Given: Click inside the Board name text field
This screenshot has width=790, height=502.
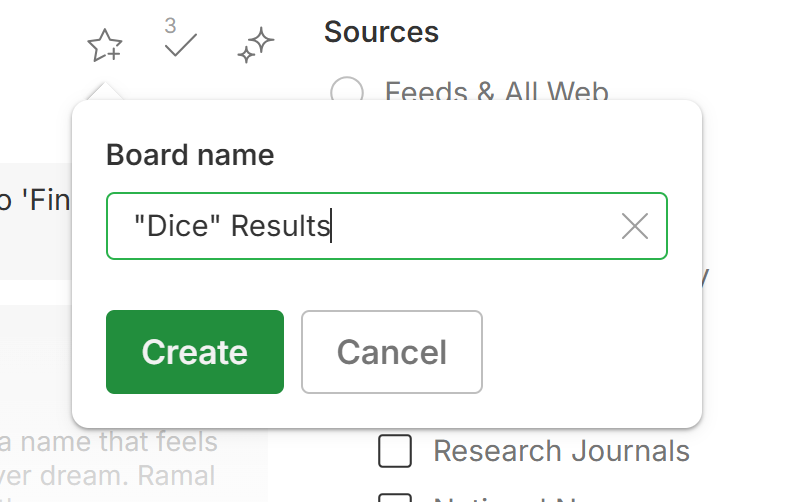Looking at the screenshot, I should (x=460, y=226).
